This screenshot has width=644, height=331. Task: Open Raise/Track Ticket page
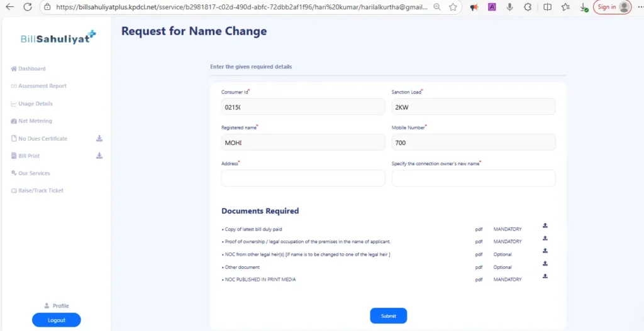tap(41, 190)
